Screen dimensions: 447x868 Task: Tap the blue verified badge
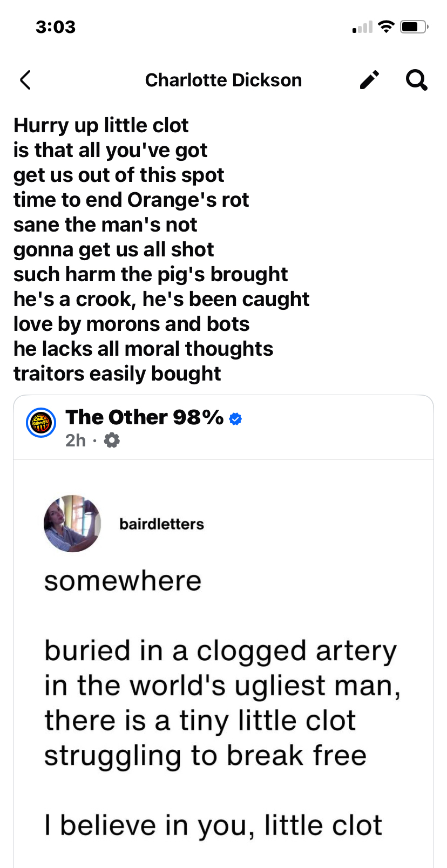[235, 418]
